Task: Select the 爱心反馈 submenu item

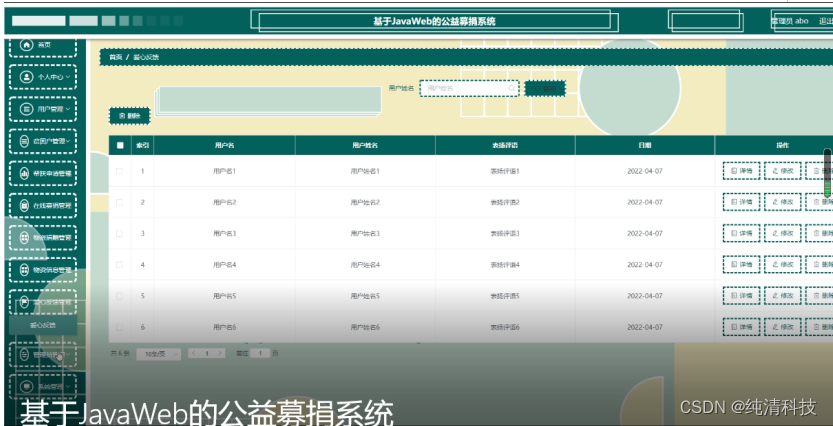Action: click(x=43, y=325)
